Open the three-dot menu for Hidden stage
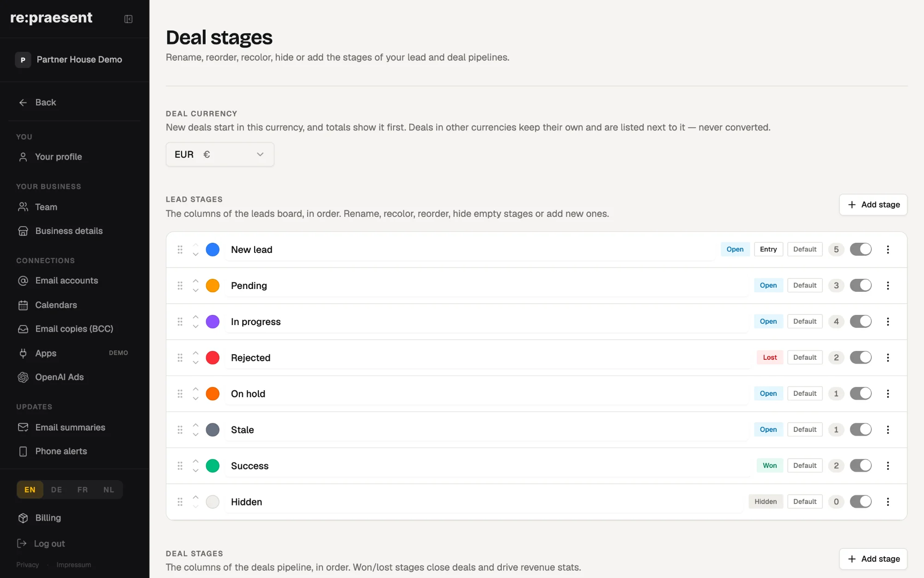 point(888,502)
